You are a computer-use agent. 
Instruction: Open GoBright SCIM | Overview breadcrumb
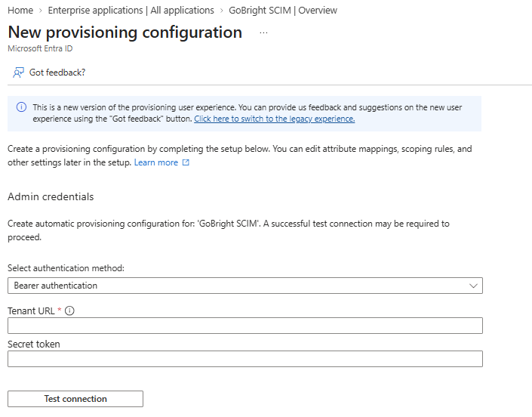(283, 10)
